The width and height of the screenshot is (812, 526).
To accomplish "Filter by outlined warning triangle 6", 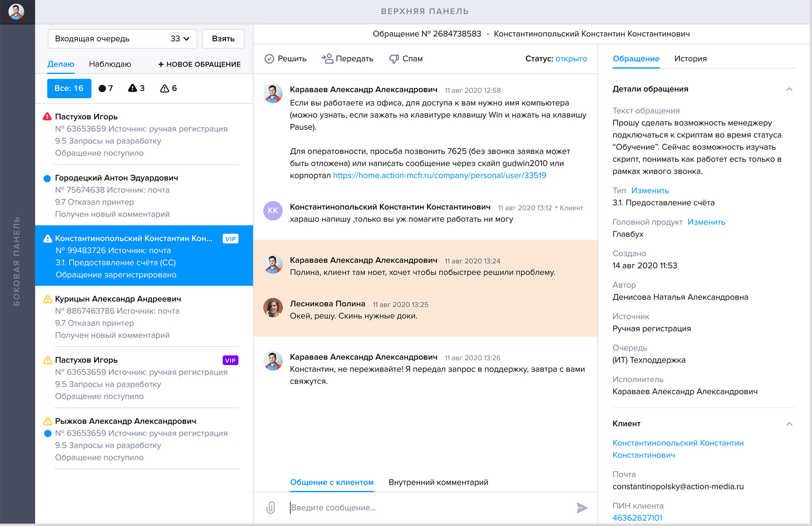I will [168, 88].
